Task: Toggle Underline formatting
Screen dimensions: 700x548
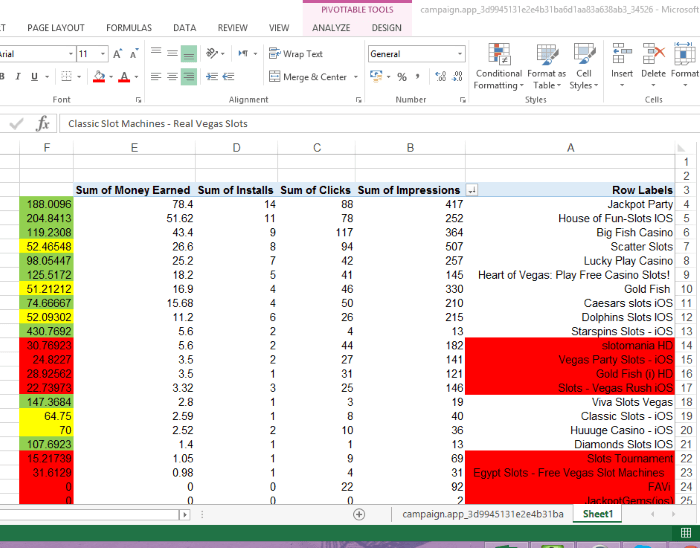Action: pyautogui.click(x=34, y=77)
